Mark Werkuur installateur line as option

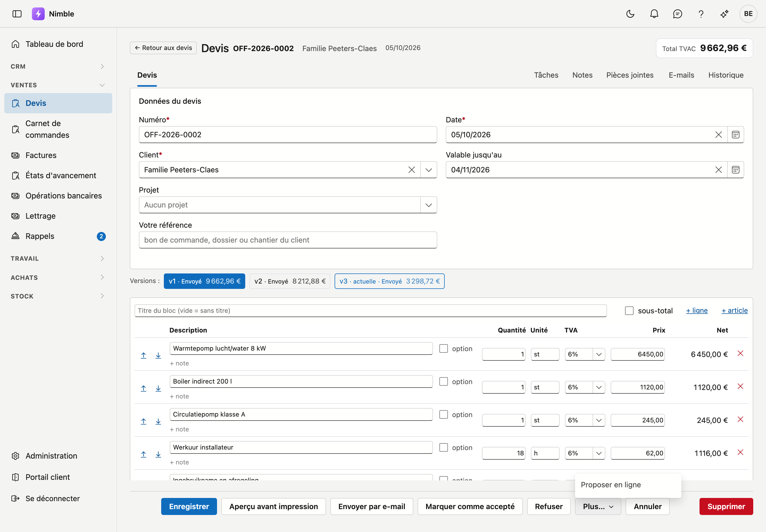pyautogui.click(x=443, y=447)
